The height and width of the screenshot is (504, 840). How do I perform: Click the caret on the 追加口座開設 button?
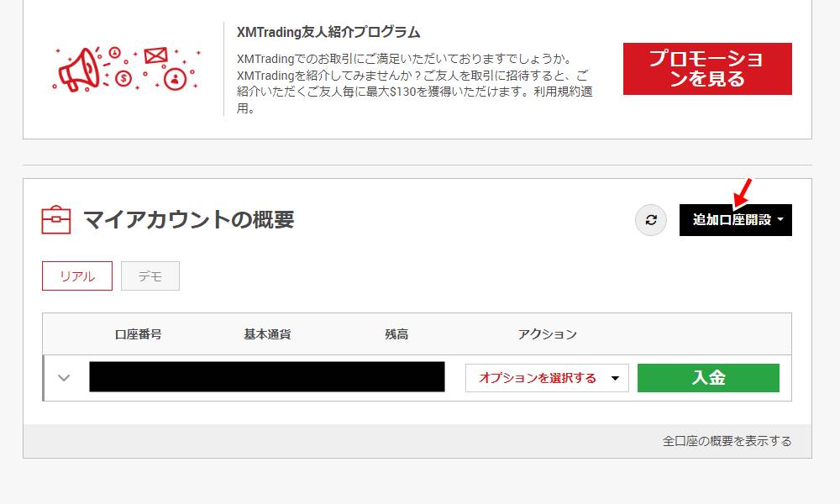pos(781,220)
